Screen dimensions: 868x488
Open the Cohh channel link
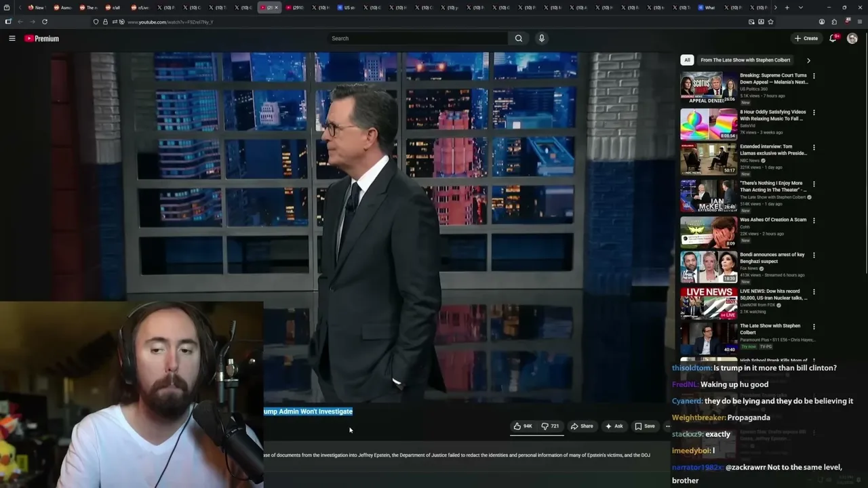(x=744, y=227)
